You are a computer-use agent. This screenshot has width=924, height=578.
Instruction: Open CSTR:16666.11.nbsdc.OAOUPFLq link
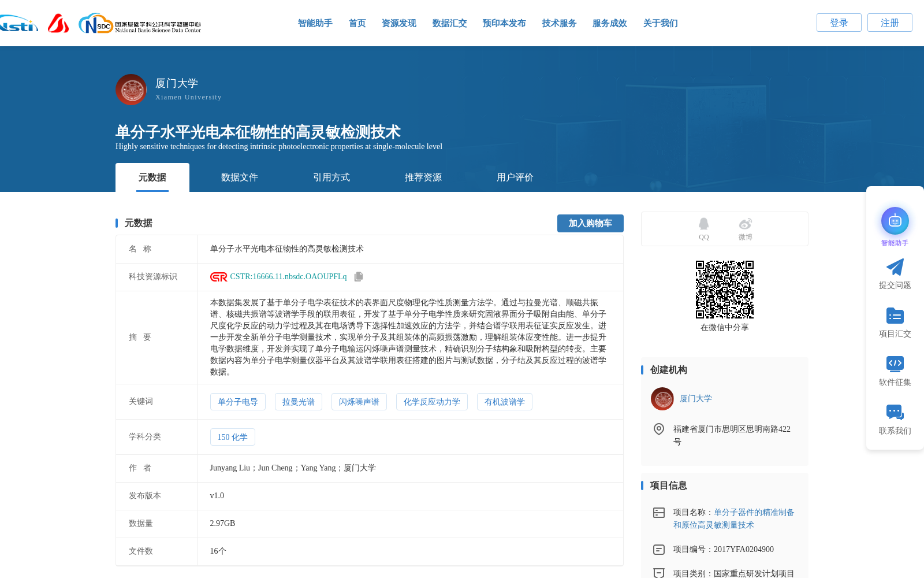click(x=288, y=277)
